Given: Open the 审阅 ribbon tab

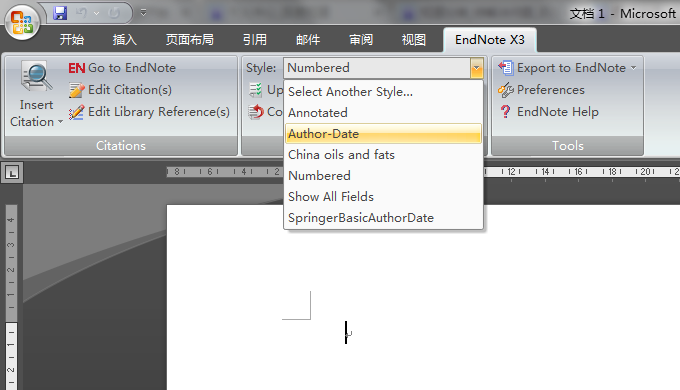Looking at the screenshot, I should click(361, 40).
